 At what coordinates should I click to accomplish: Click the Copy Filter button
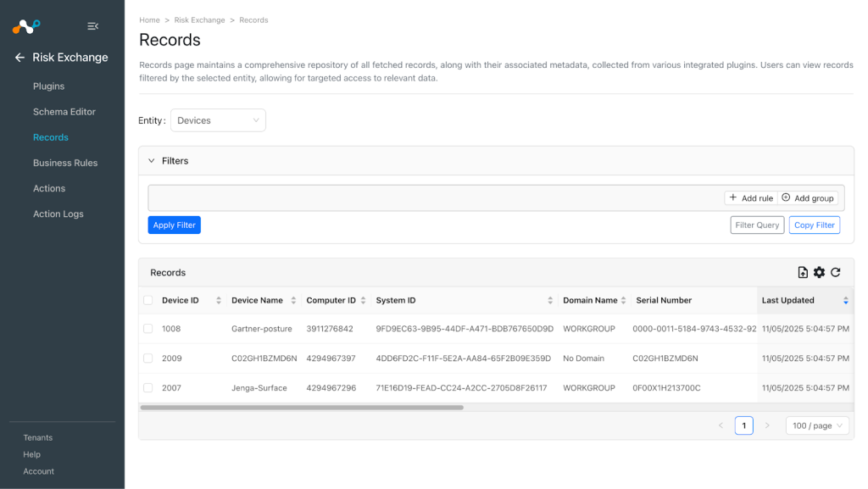pos(815,225)
